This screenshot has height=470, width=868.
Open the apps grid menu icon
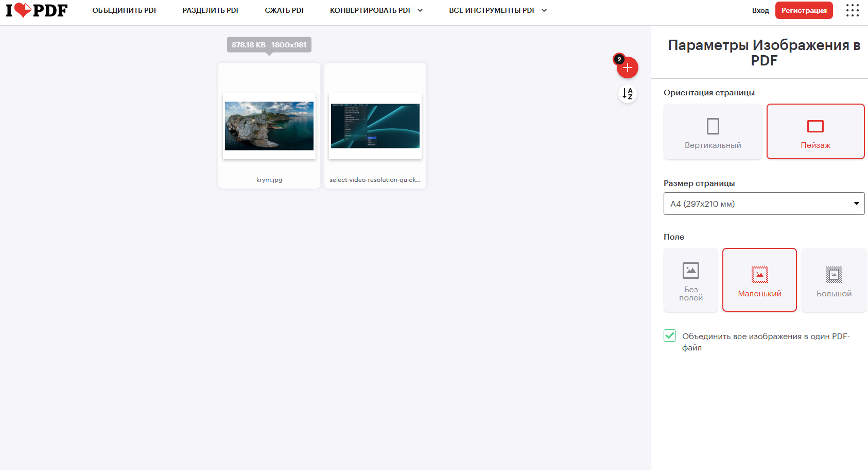pos(853,10)
